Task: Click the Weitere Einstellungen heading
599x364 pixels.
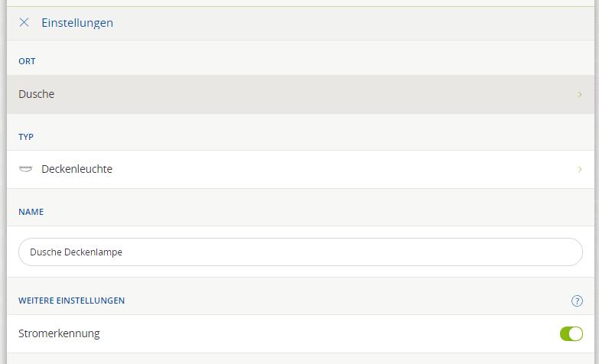Action: coord(71,301)
